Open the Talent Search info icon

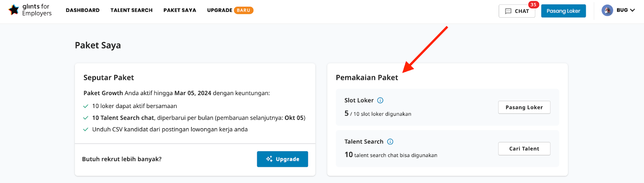(390, 141)
